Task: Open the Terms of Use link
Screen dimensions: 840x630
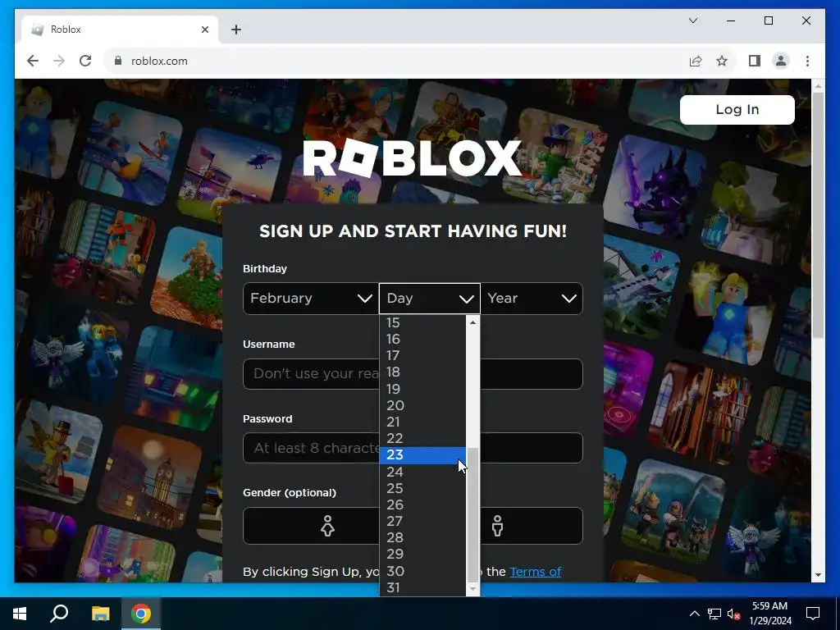Action: click(x=535, y=572)
